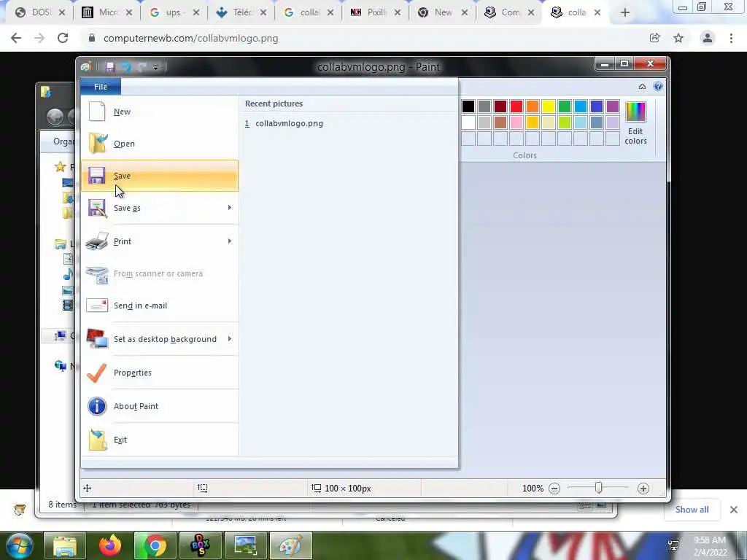Choose Send in e-mail
The height and width of the screenshot is (560, 747).
(x=160, y=306)
